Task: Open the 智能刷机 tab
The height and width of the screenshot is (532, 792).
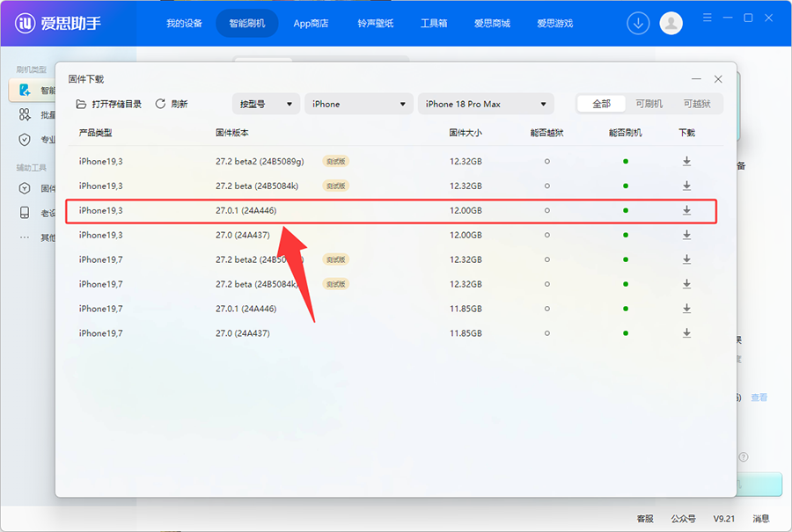Action: (x=247, y=23)
